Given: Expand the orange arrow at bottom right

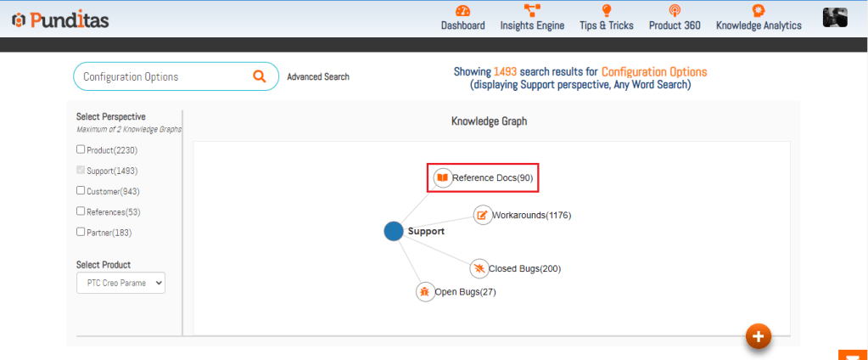Looking at the screenshot, I should pos(852,355).
